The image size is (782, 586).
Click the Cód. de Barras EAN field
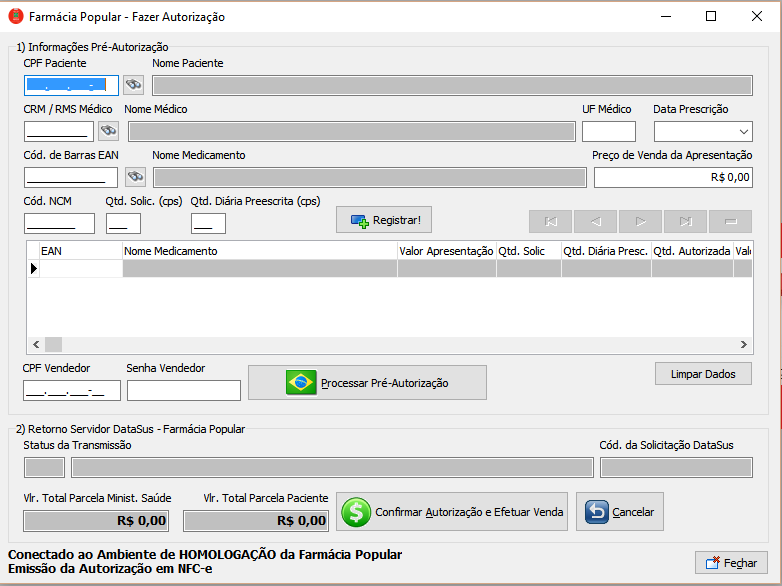71,177
